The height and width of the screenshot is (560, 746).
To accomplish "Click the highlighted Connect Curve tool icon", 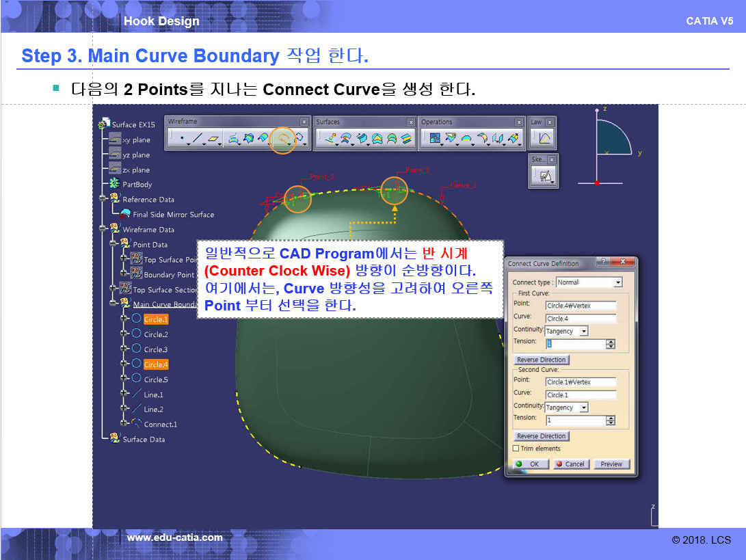I will (282, 139).
